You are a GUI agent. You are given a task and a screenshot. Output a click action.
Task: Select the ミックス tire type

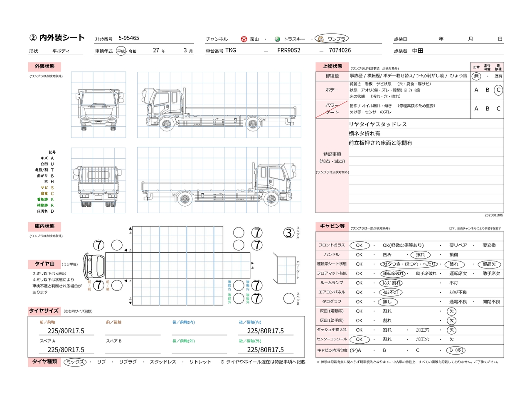tap(75, 362)
